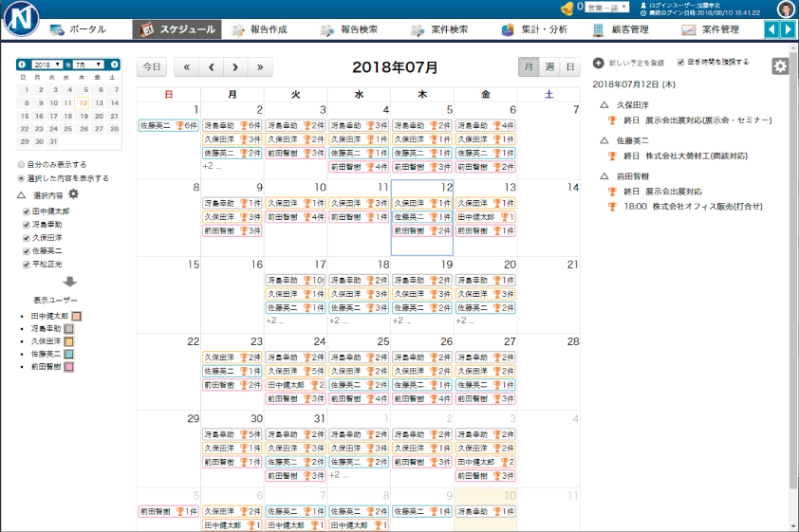Viewport: 799px width, 532px height.
Task: Click trophy icon beside 株式会社大勢材工(商談対応)
Action: (x=612, y=156)
